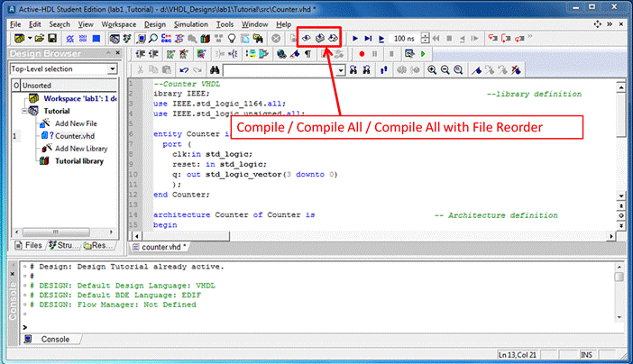Save the current file with the floppy disk icon
This screenshot has height=364, width=633.
click(x=52, y=39)
